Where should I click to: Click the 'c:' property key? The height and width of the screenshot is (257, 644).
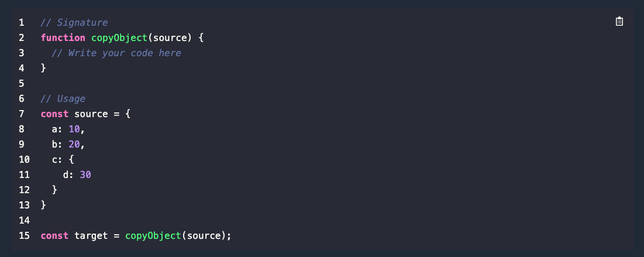click(x=57, y=160)
